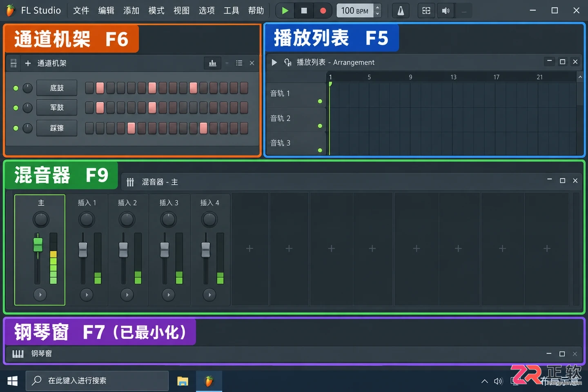The height and width of the screenshot is (392, 588).
Task: Open the 添加 menu
Action: coord(131,11)
